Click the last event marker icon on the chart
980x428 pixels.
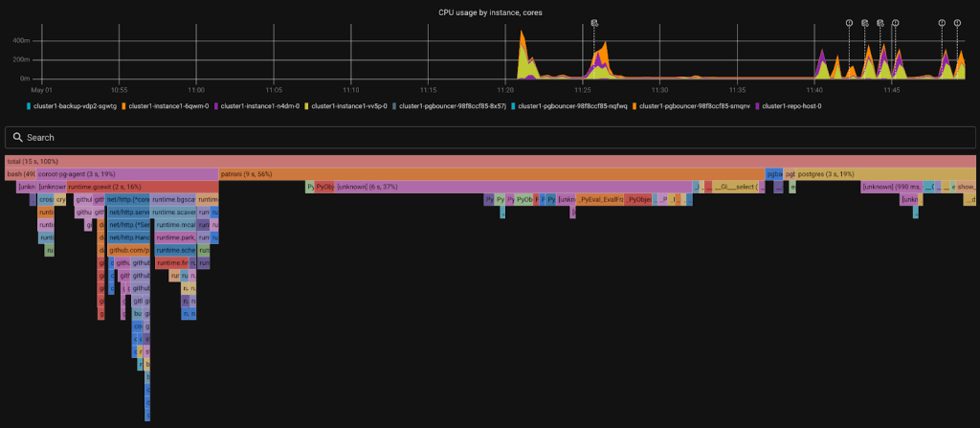pos(957,22)
